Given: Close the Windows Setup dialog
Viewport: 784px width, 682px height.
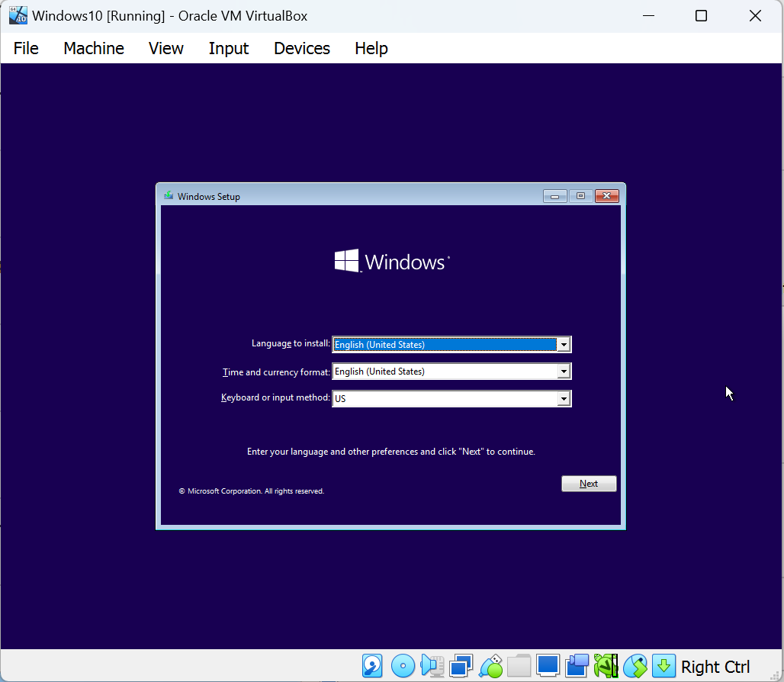Looking at the screenshot, I should [606, 196].
